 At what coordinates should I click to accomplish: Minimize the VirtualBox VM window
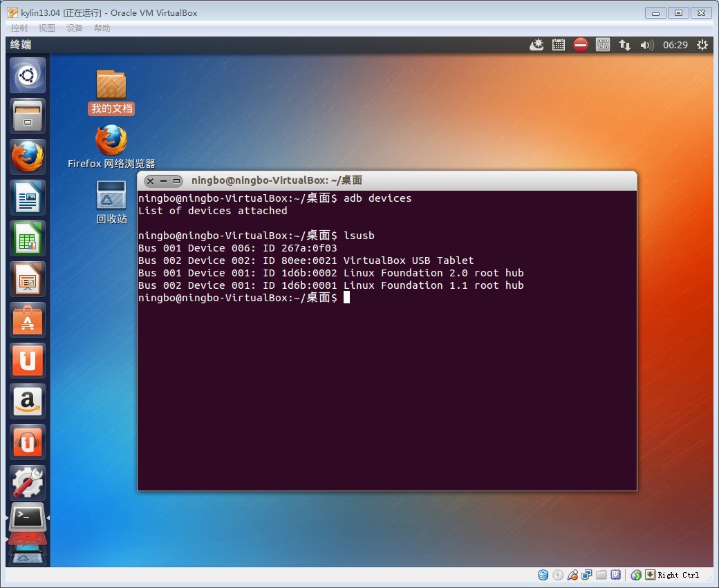pyautogui.click(x=655, y=13)
